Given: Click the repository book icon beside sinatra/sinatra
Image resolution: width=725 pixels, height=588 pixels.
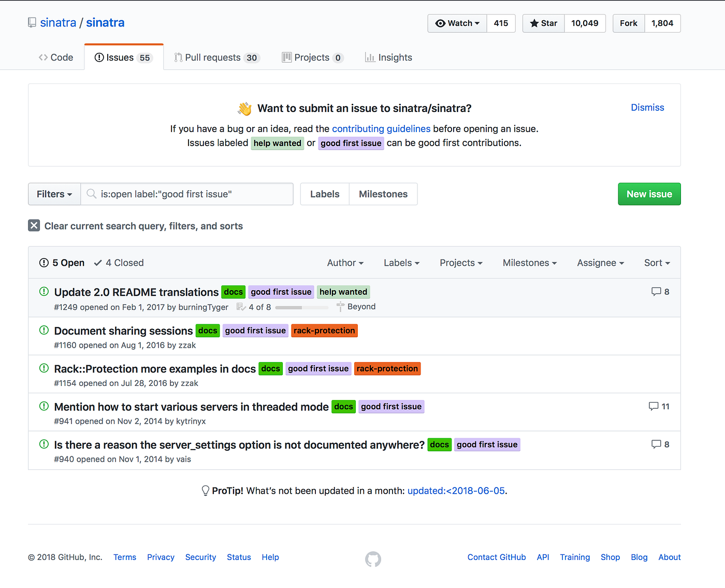Looking at the screenshot, I should (32, 22).
